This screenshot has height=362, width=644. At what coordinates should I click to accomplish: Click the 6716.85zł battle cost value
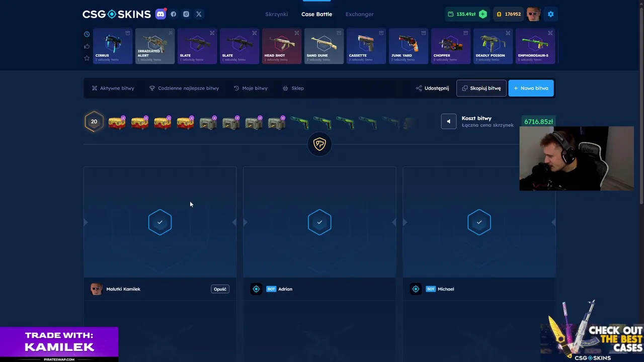[x=538, y=122]
